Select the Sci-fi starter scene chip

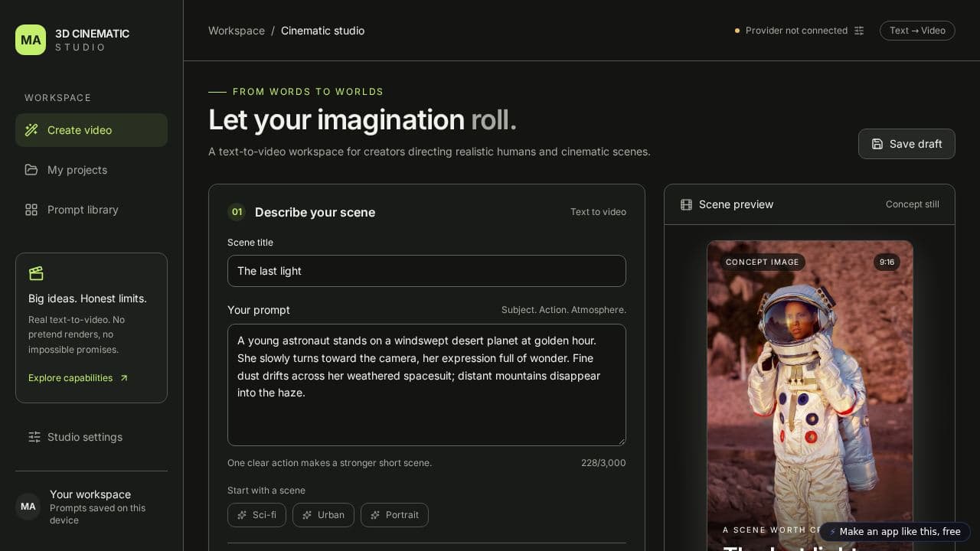coord(256,515)
